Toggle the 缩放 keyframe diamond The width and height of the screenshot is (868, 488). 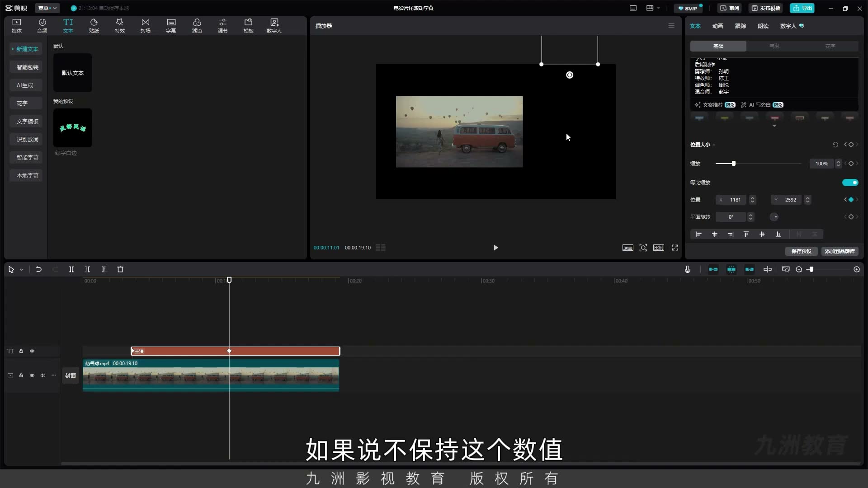tap(851, 164)
